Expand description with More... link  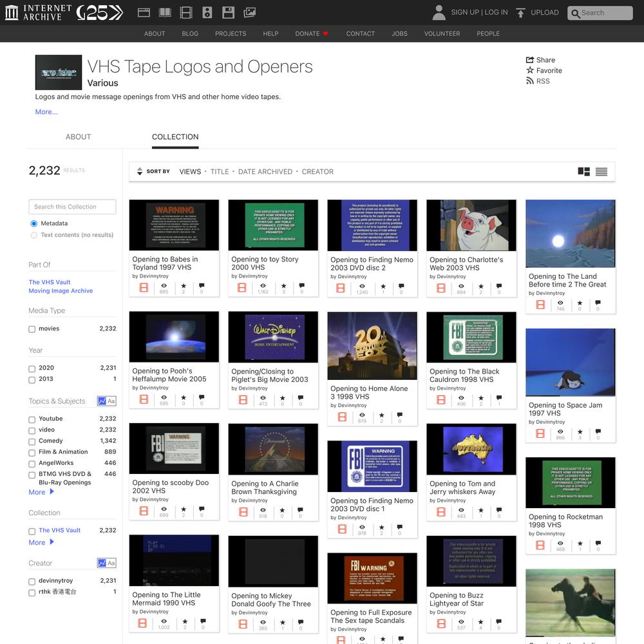[x=46, y=111]
